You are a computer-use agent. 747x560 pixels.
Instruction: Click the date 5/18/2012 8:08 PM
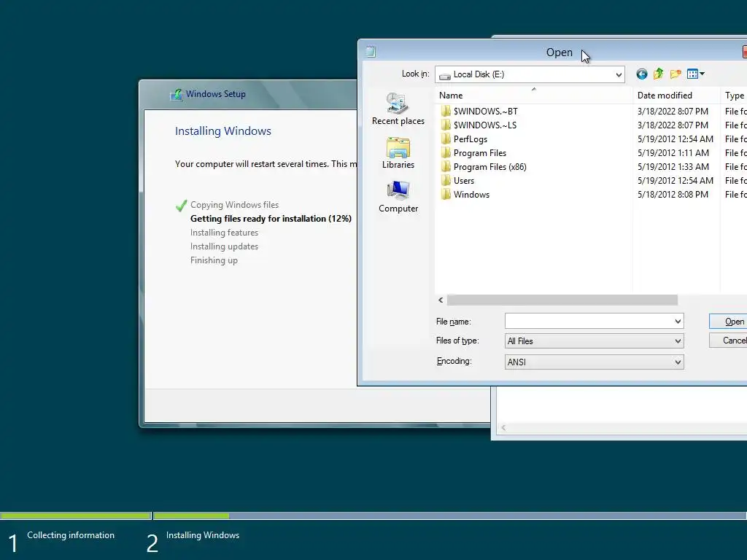[673, 194]
